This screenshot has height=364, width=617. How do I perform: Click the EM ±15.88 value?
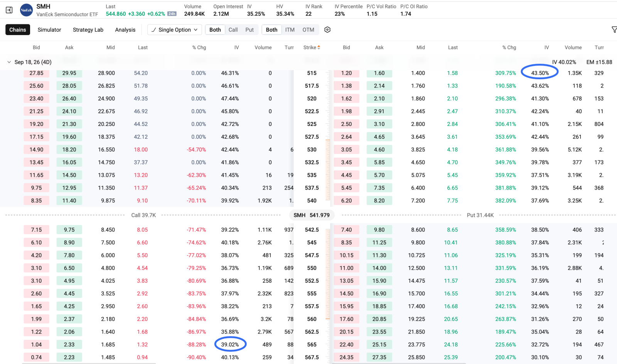point(599,62)
